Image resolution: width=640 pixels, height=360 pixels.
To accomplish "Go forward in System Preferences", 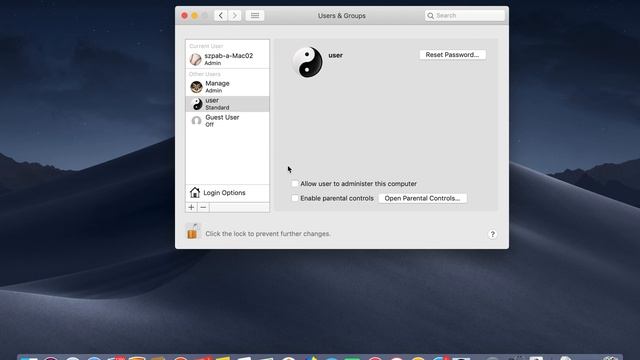I will pyautogui.click(x=235, y=16).
